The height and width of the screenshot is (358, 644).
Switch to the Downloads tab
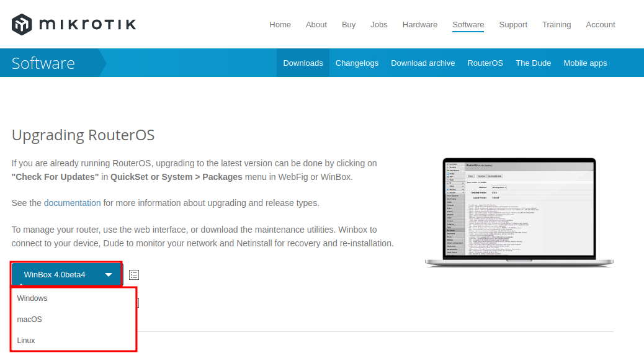[303, 63]
